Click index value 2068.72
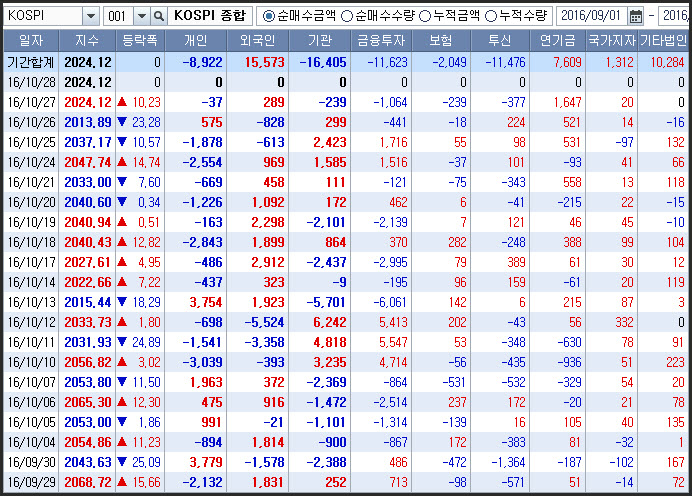 (88, 482)
